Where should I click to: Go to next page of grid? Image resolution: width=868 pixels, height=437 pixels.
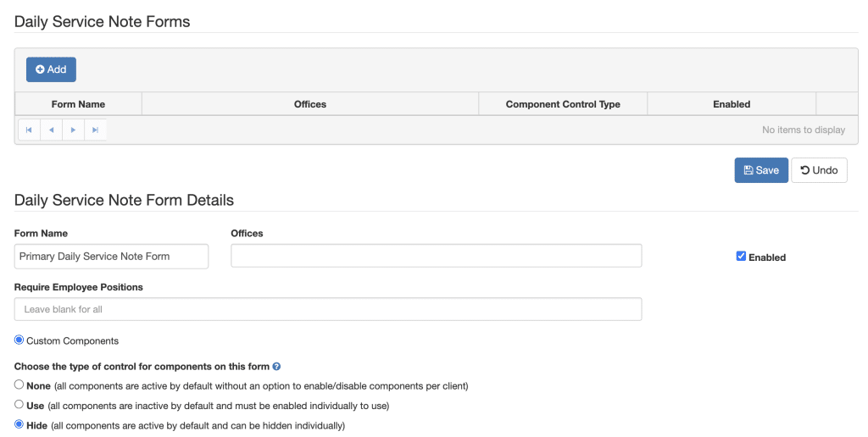74,130
